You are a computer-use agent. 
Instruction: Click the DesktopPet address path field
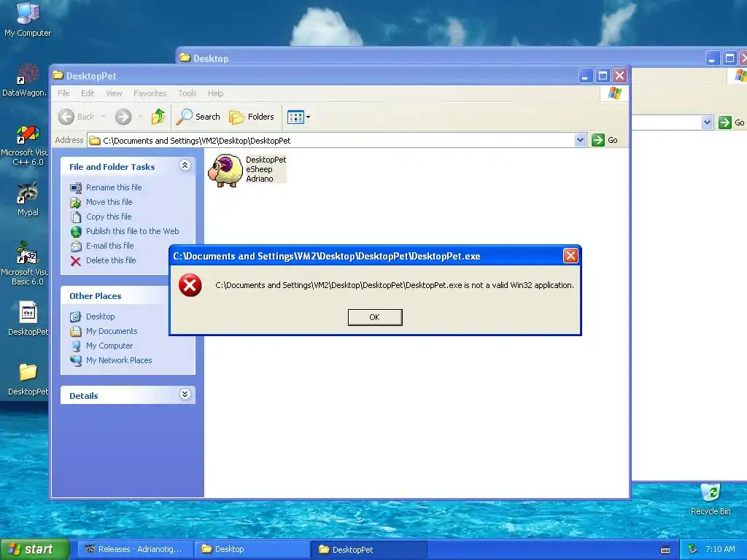pyautogui.click(x=332, y=141)
